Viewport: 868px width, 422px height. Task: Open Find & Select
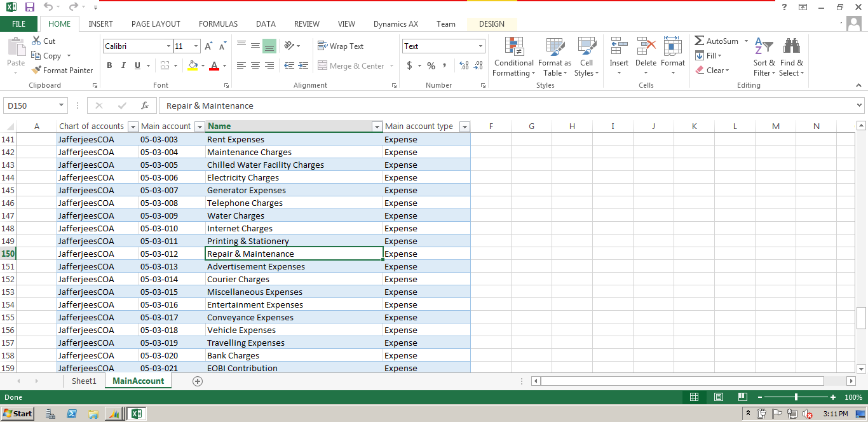click(791, 57)
